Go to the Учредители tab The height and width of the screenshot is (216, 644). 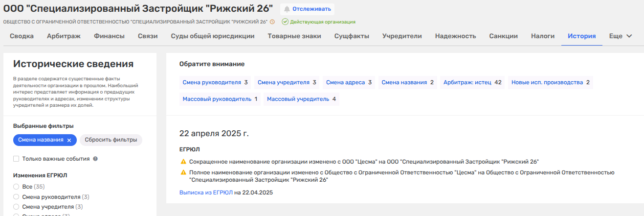(401, 36)
